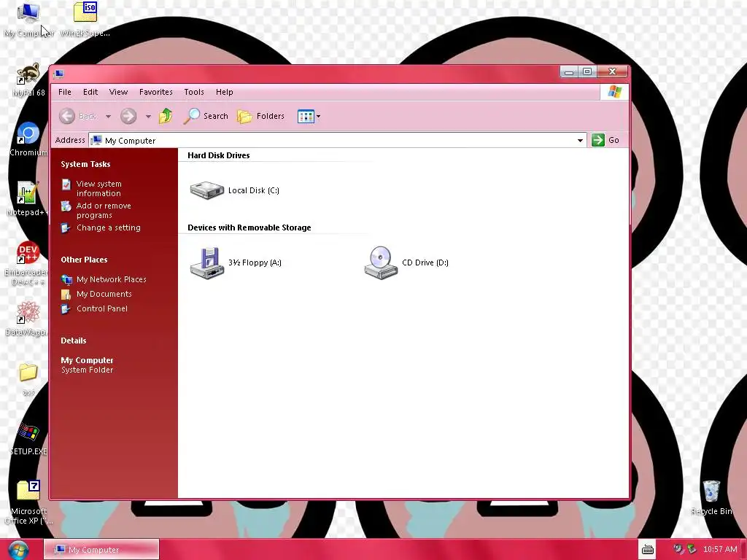Open the View menu
The image size is (747, 560).
coord(118,92)
